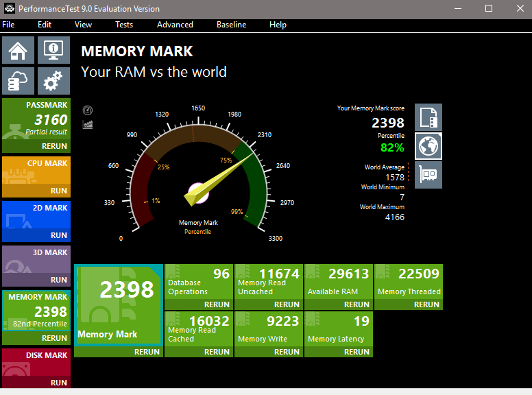Click the World Average 1578 value
The image size is (532, 395).
[x=395, y=178]
